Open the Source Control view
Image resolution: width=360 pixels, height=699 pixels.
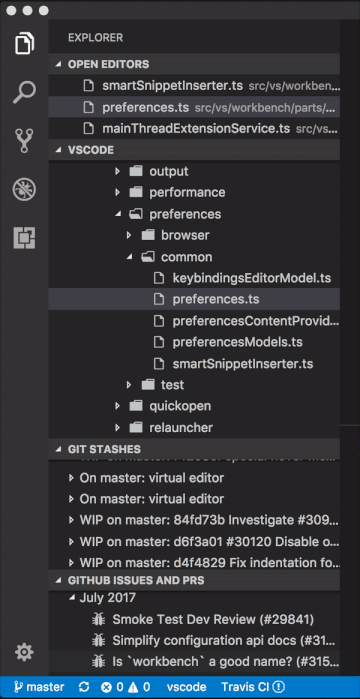[24, 141]
